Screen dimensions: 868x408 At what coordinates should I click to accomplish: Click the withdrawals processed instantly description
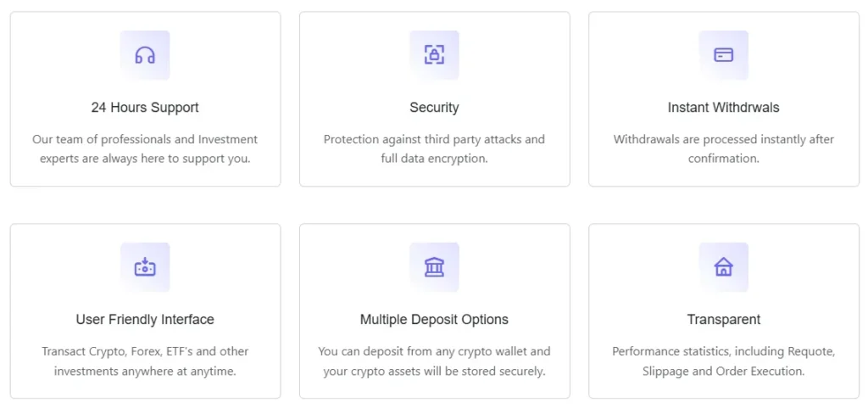(x=723, y=148)
